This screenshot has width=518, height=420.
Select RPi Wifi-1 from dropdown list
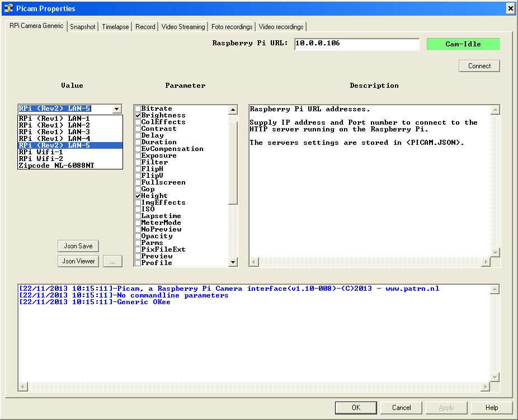pyautogui.click(x=41, y=152)
